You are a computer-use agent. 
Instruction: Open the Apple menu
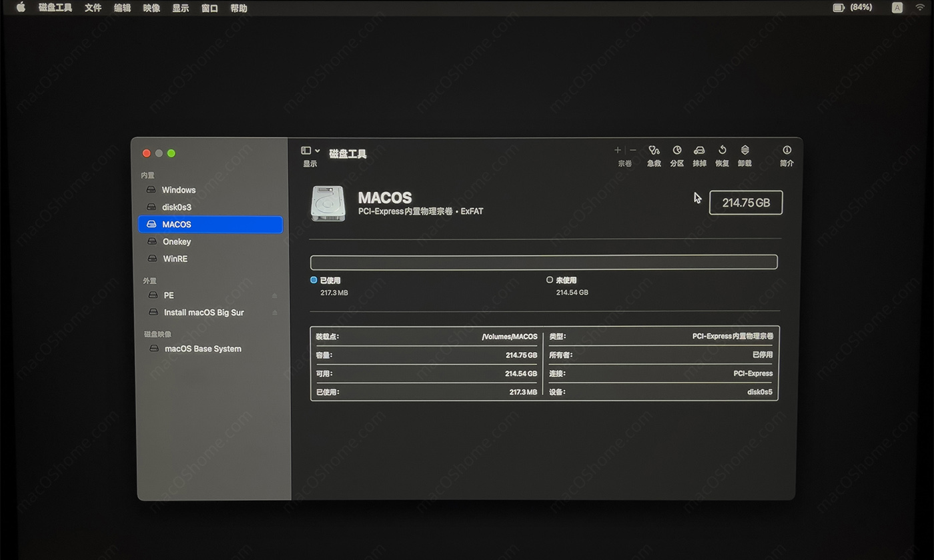click(21, 8)
